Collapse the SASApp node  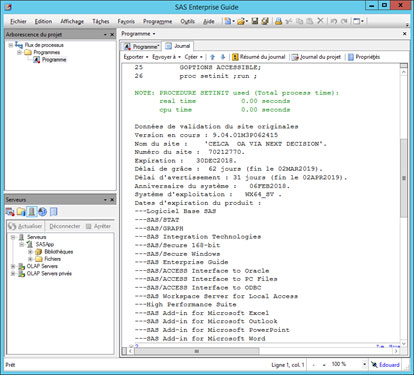click(22, 244)
